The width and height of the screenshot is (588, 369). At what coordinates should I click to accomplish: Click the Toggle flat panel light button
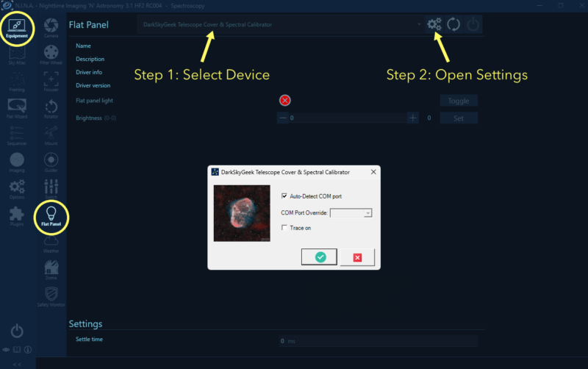coord(459,101)
